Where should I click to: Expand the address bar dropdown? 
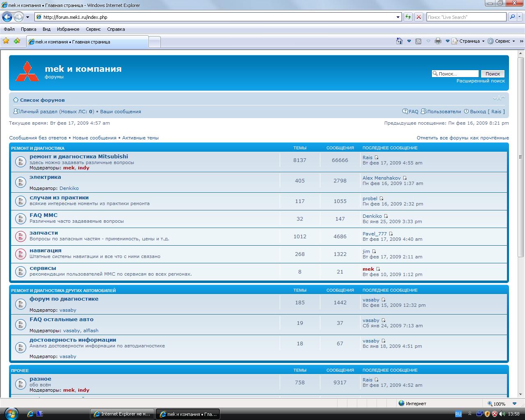click(398, 17)
